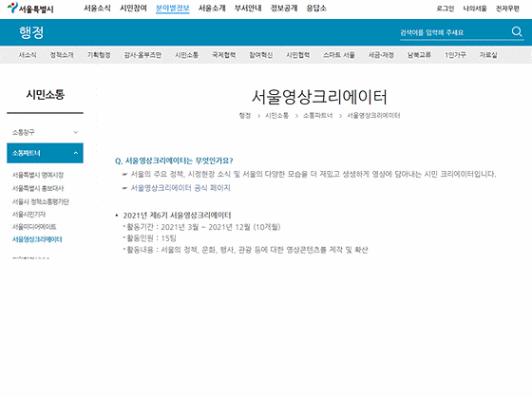Click 시민소통 in the breadcrumb

pyautogui.click(x=276, y=116)
